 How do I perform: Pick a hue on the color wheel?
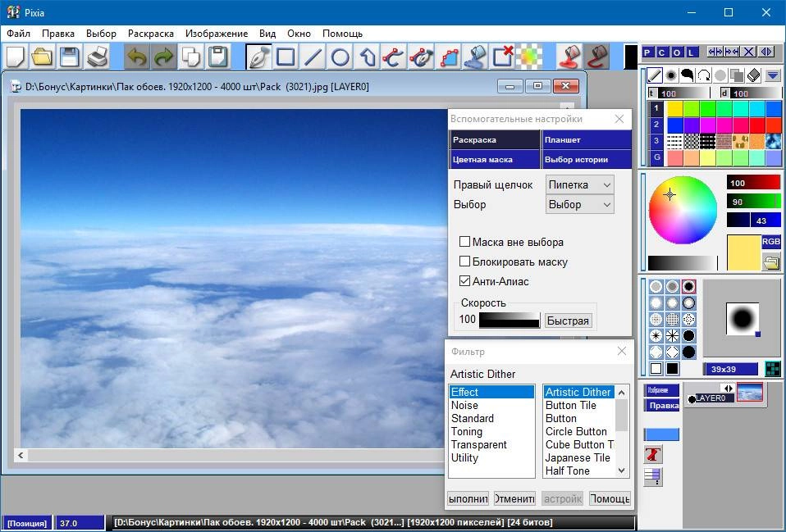point(683,210)
